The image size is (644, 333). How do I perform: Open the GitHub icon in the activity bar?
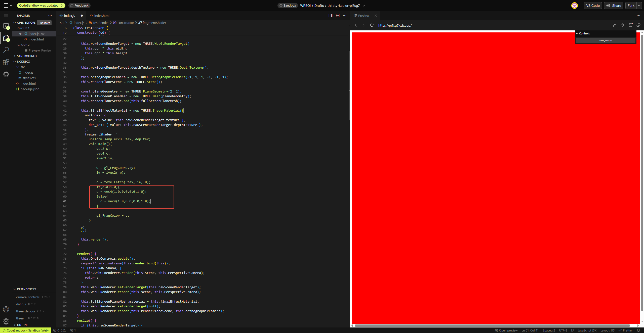point(6,74)
